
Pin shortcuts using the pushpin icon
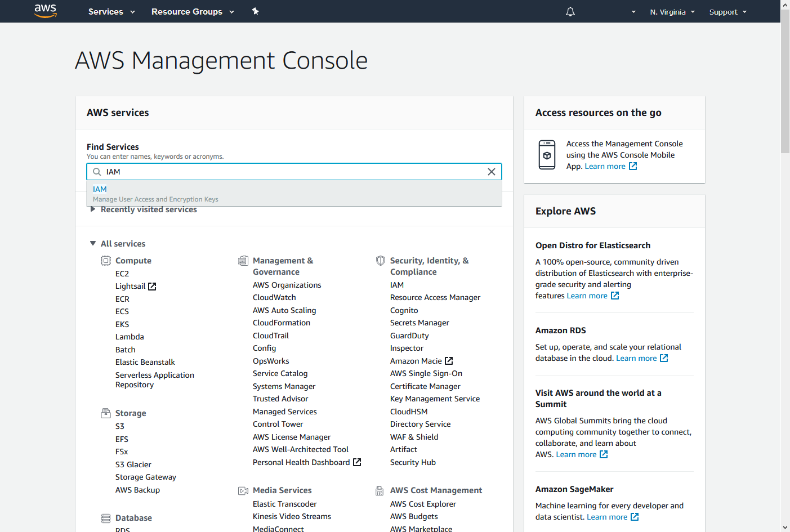tap(255, 11)
